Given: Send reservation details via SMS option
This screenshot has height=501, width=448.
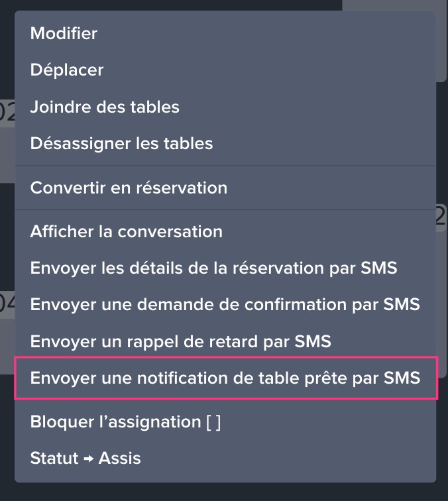Looking at the screenshot, I should pyautogui.click(x=213, y=268).
